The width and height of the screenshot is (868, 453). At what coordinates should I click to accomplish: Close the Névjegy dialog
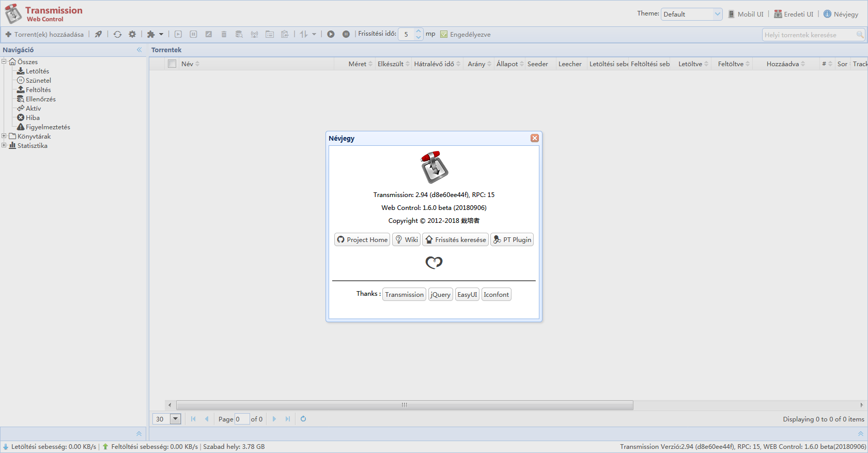tap(535, 138)
